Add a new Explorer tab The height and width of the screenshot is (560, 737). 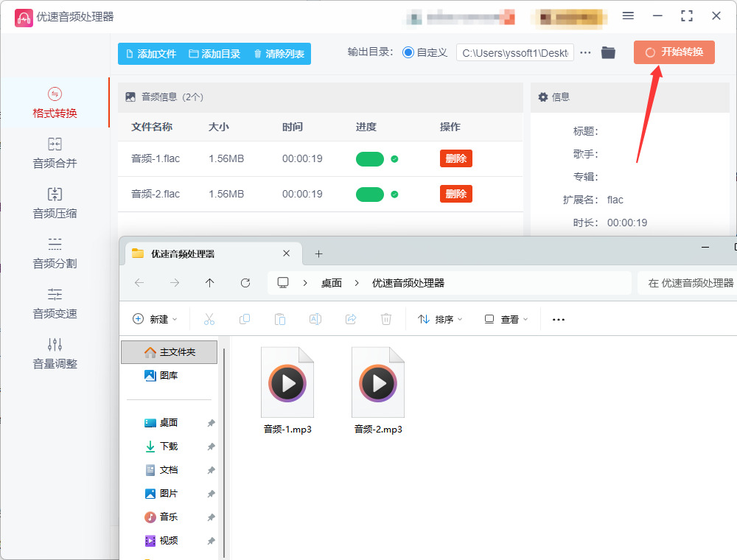(318, 254)
